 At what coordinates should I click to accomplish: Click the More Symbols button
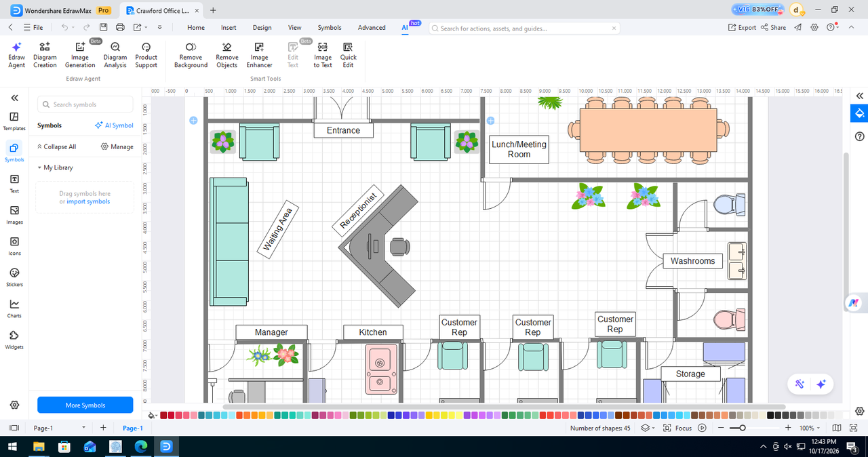85,405
